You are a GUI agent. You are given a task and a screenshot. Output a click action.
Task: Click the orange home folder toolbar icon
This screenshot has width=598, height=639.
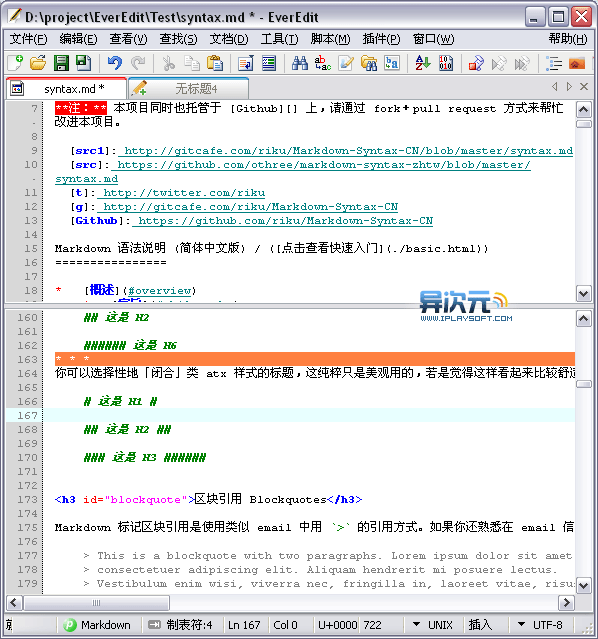[x=577, y=63]
